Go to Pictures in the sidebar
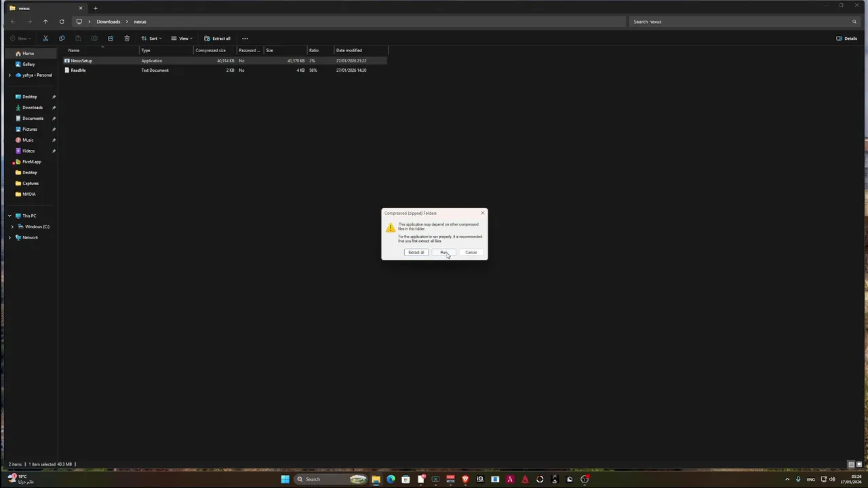Viewport: 868px width, 488px height. pyautogui.click(x=30, y=129)
